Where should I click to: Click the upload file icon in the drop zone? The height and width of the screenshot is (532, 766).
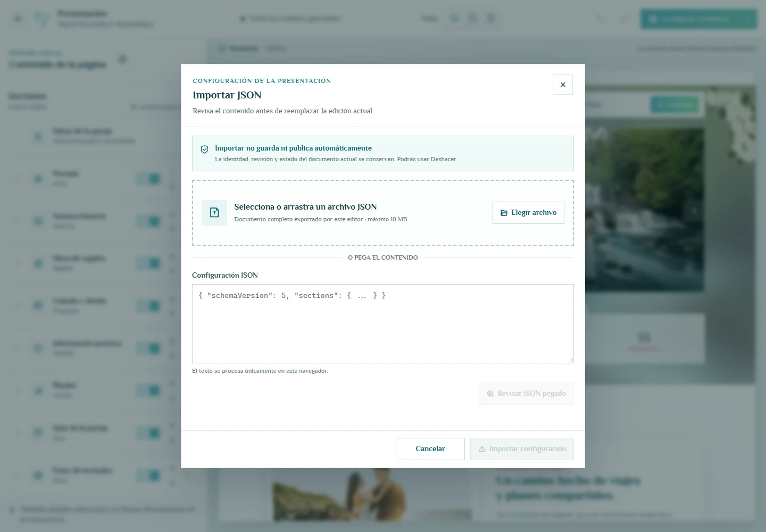point(214,213)
